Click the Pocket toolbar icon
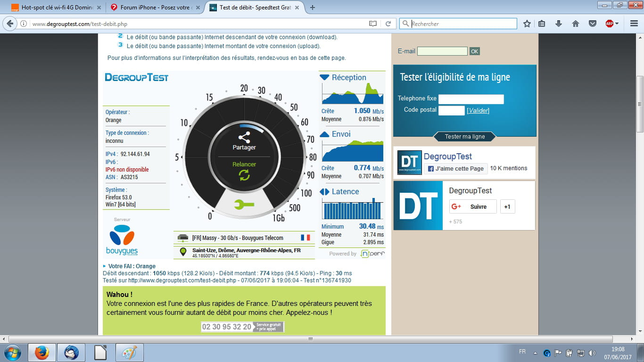This screenshot has width=644, height=362. point(593,24)
